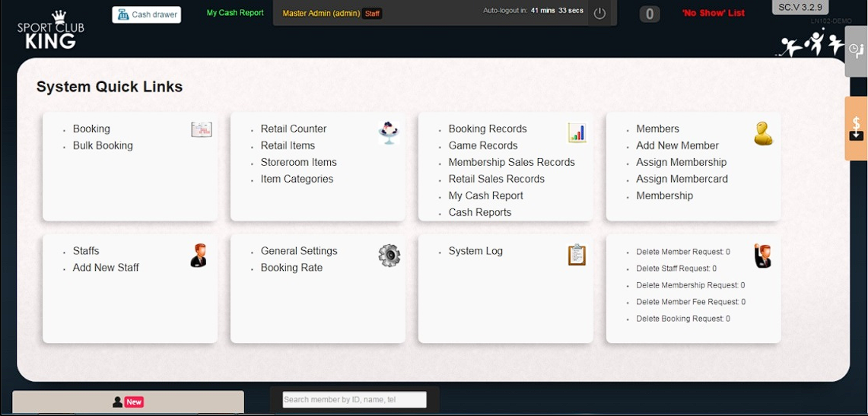Open My Cash Report in header
The image size is (868, 416).
tap(235, 13)
